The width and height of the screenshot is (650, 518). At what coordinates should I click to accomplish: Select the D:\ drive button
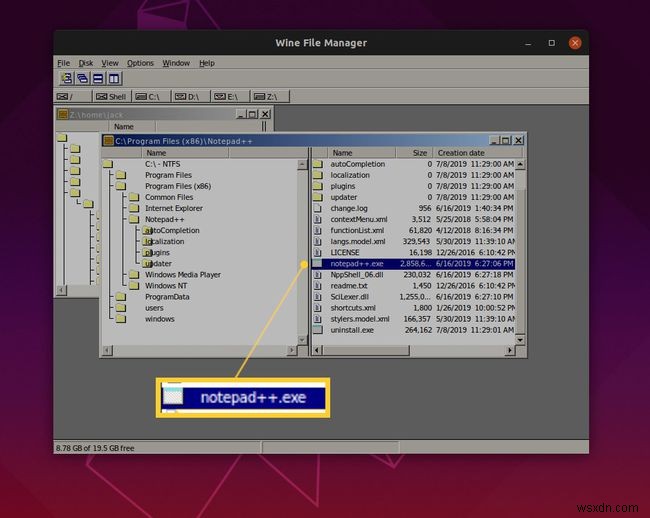tap(191, 97)
